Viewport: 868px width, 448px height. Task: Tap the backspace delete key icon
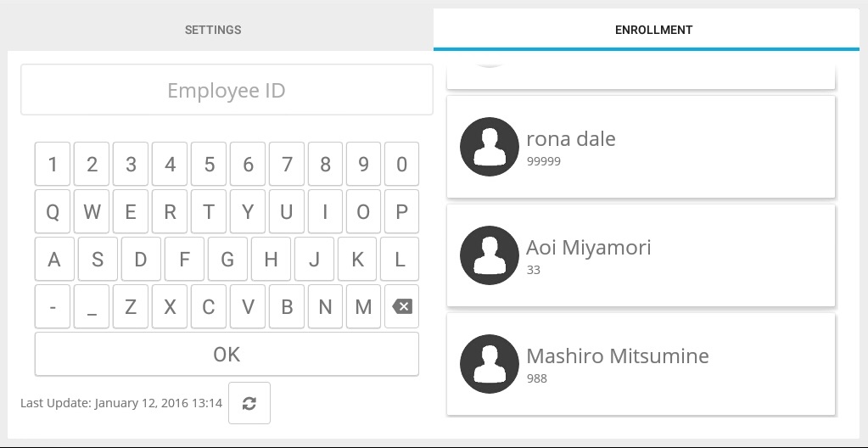[402, 306]
